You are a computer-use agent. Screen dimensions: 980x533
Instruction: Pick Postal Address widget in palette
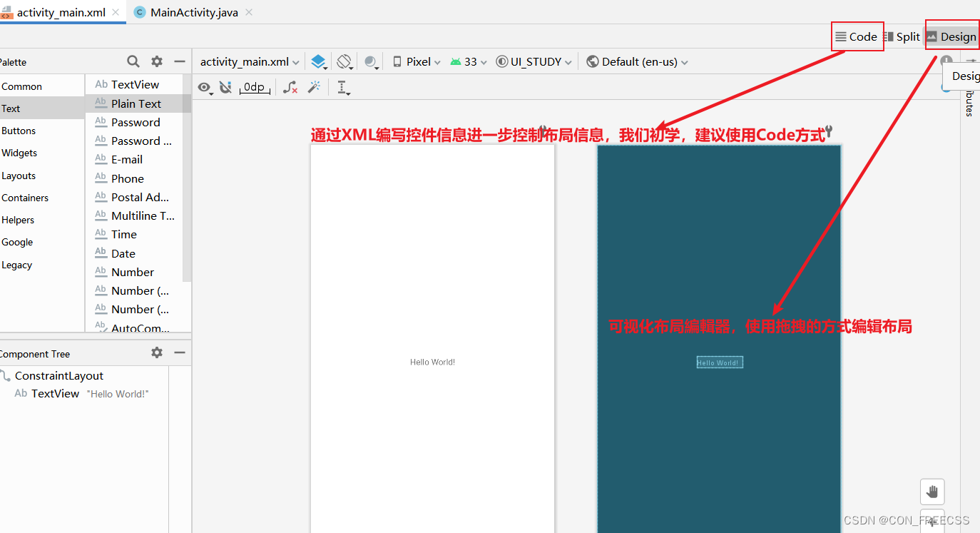134,197
